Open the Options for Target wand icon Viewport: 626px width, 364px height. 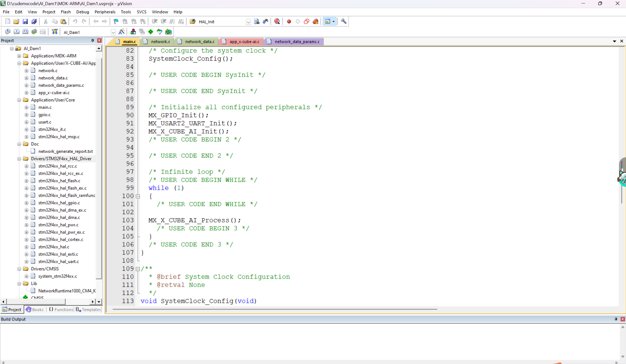122,32
